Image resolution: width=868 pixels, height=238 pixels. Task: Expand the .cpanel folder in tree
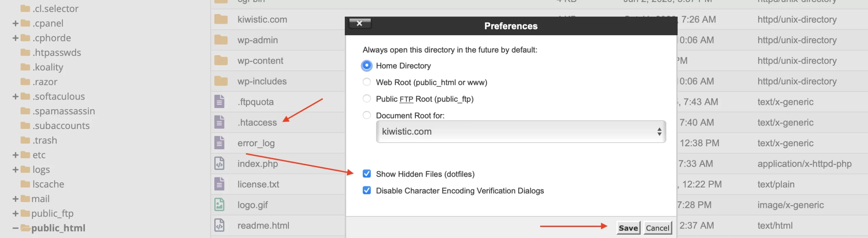coord(15,23)
